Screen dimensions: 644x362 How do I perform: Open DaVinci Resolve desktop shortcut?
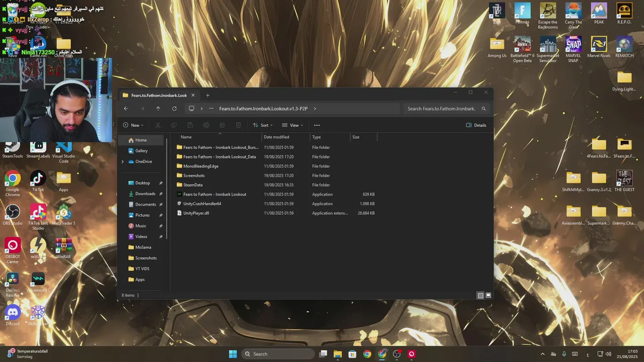pyautogui.click(x=13, y=284)
